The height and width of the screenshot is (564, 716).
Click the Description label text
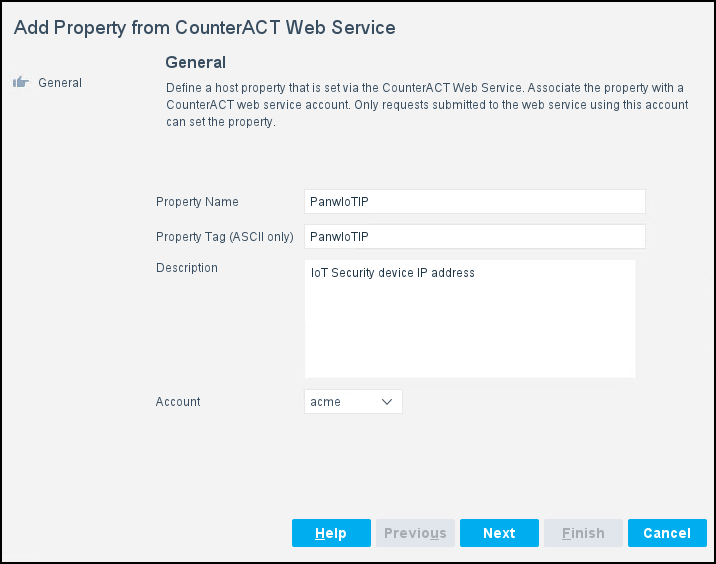tap(187, 268)
